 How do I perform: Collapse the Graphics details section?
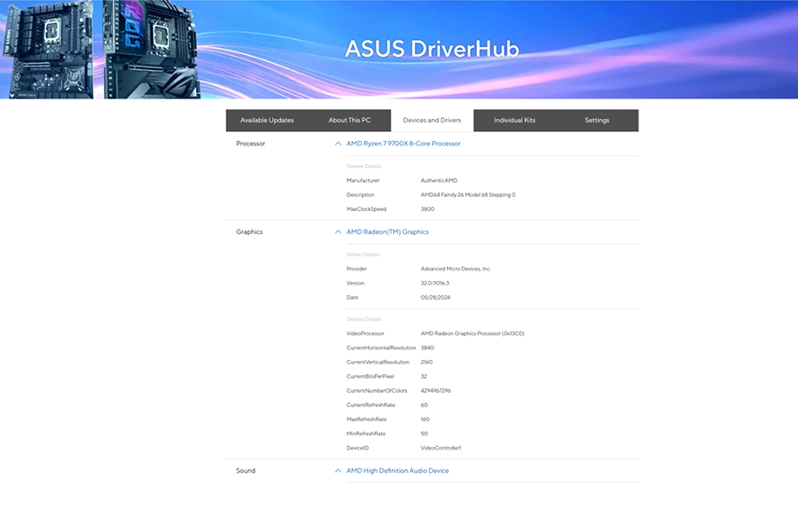(x=338, y=231)
